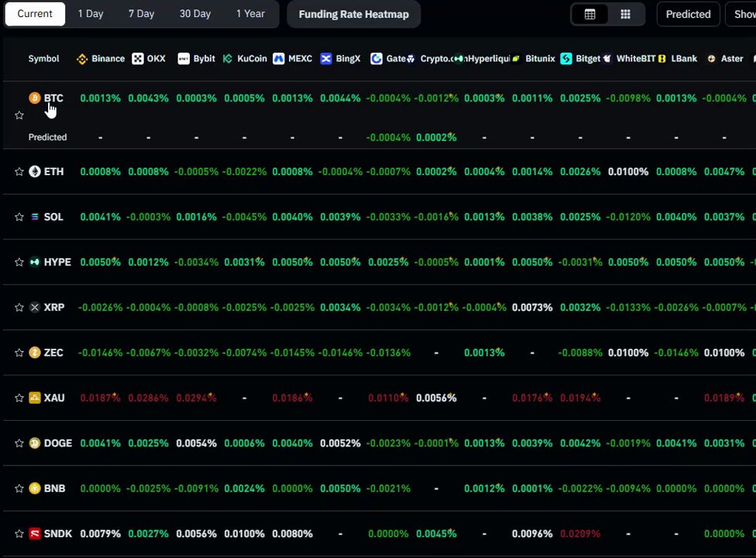Screen dimensions: 756x558
Task: Click the XRP coin icon
Action: 35,307
